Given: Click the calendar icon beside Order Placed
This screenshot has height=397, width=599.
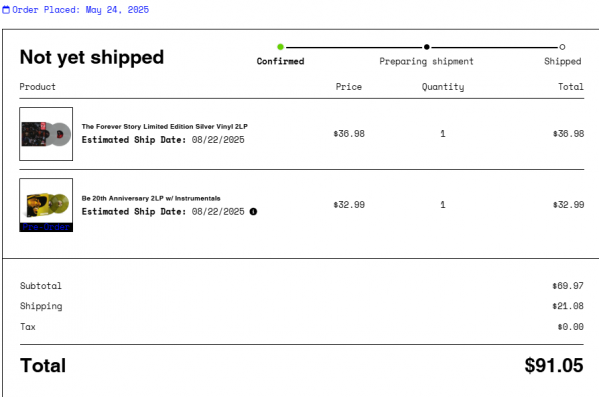Looking at the screenshot, I should 6,10.
